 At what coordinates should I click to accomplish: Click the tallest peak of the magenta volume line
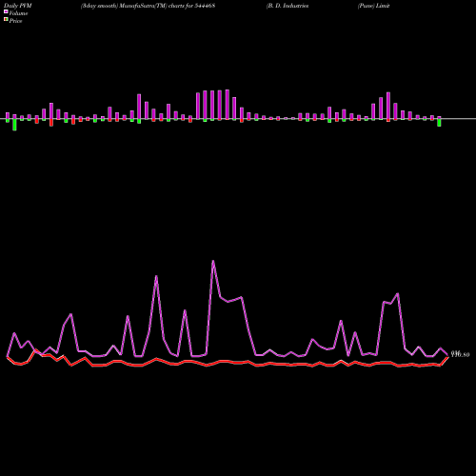click(x=213, y=261)
